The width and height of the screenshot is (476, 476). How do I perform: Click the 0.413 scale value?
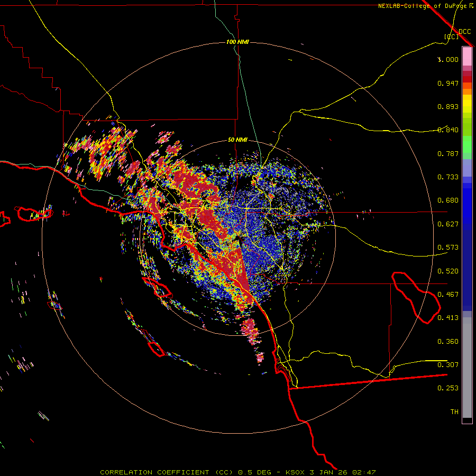[x=448, y=318]
